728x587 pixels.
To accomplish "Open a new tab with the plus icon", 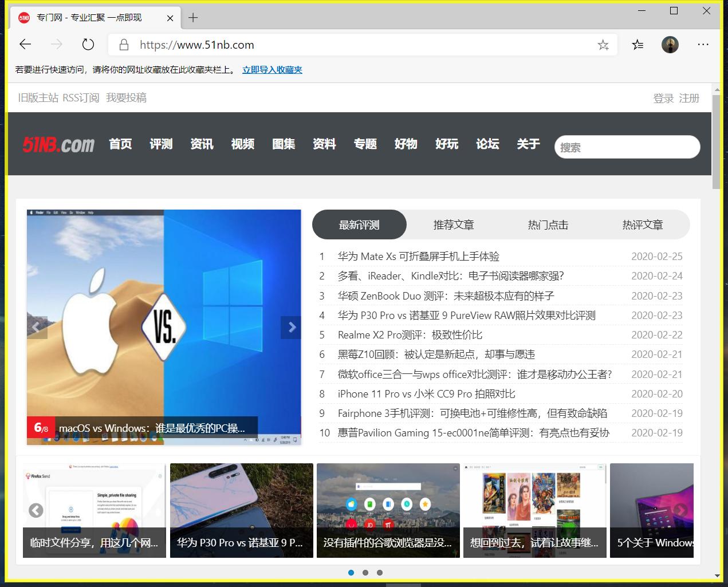I will click(192, 18).
